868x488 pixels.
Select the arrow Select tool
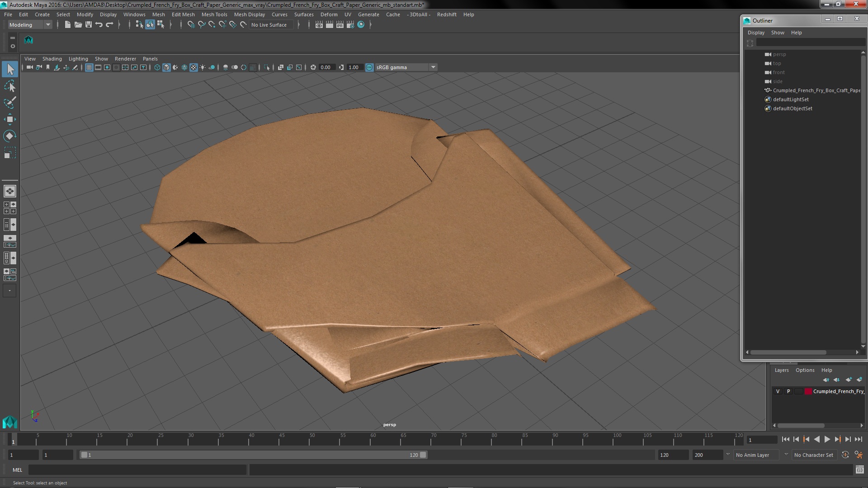10,69
